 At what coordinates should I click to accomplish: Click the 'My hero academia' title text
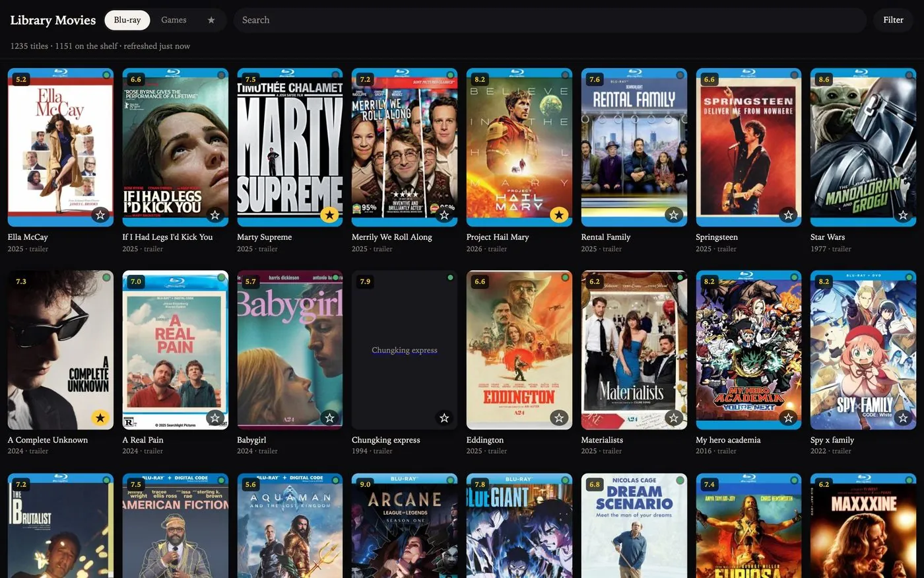[728, 440]
